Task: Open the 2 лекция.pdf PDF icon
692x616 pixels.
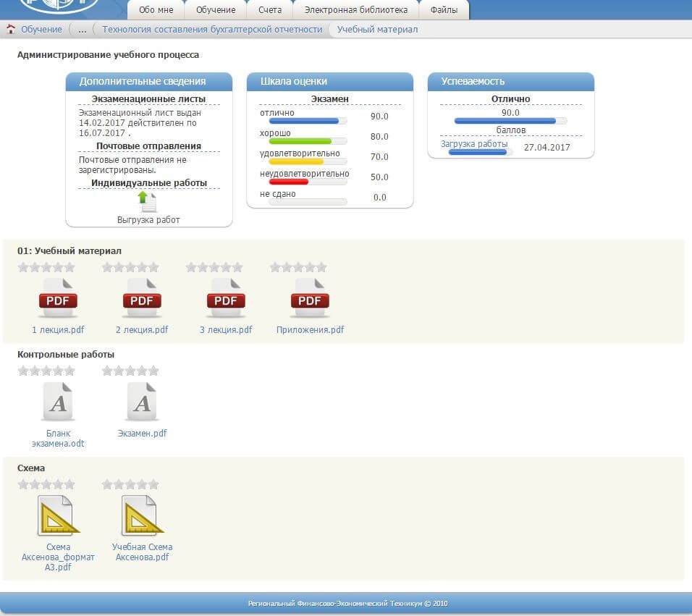Action: (x=142, y=298)
